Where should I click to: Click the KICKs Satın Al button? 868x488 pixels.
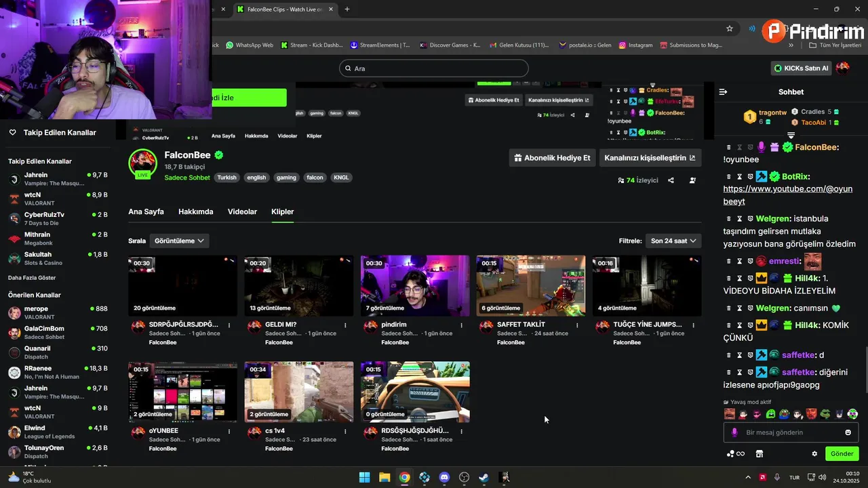pyautogui.click(x=801, y=68)
